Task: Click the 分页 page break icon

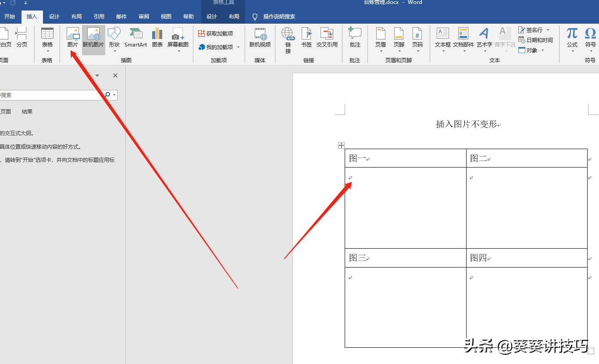Action: [21, 34]
